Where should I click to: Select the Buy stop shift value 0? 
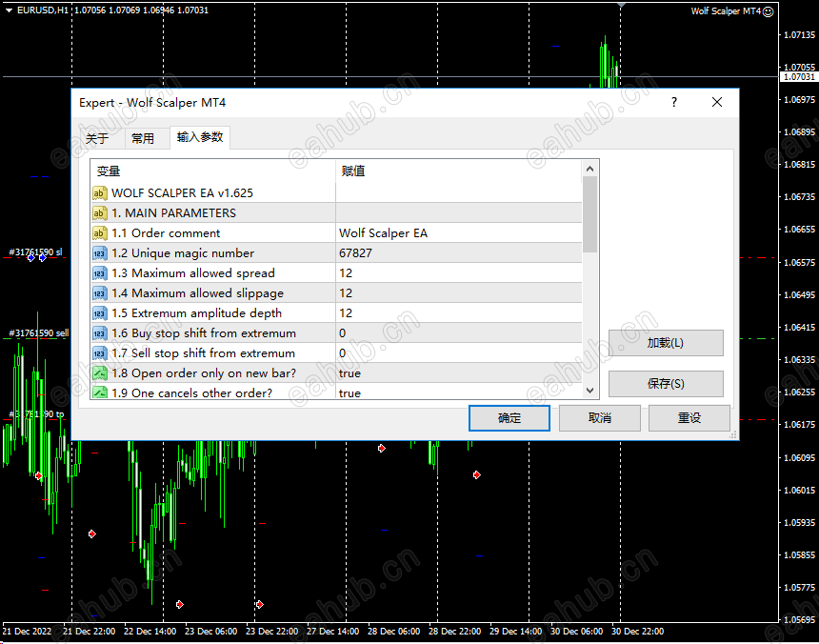tap(342, 333)
